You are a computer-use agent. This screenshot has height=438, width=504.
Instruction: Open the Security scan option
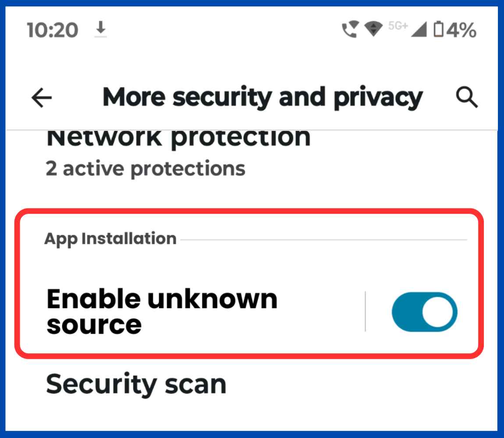pyautogui.click(x=136, y=385)
